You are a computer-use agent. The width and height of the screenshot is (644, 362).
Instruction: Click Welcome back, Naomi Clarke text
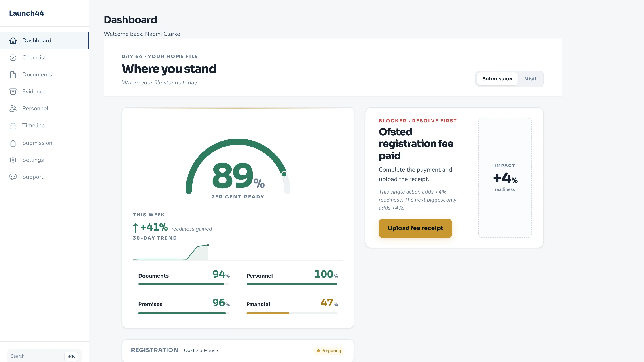tap(142, 34)
